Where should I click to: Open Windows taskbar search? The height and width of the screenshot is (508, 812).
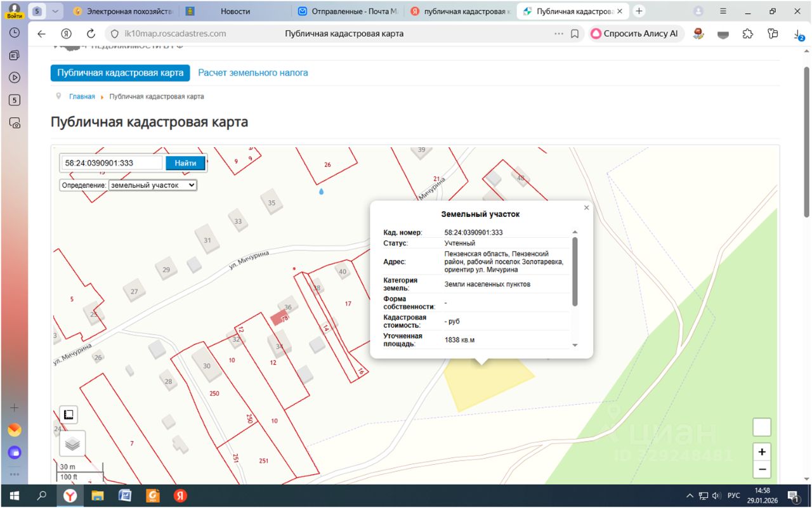point(42,495)
